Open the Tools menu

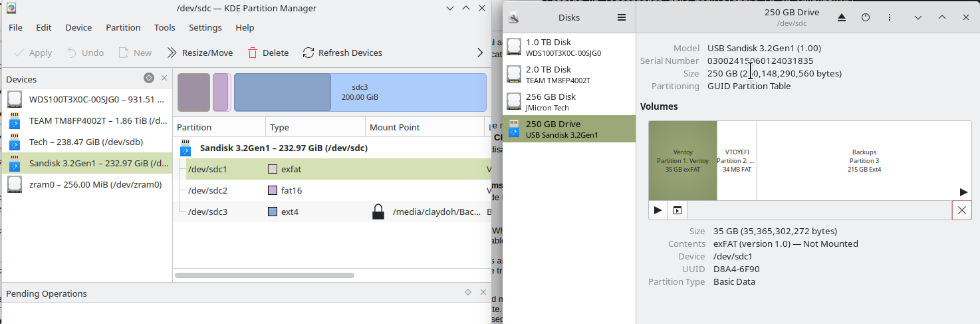[164, 27]
